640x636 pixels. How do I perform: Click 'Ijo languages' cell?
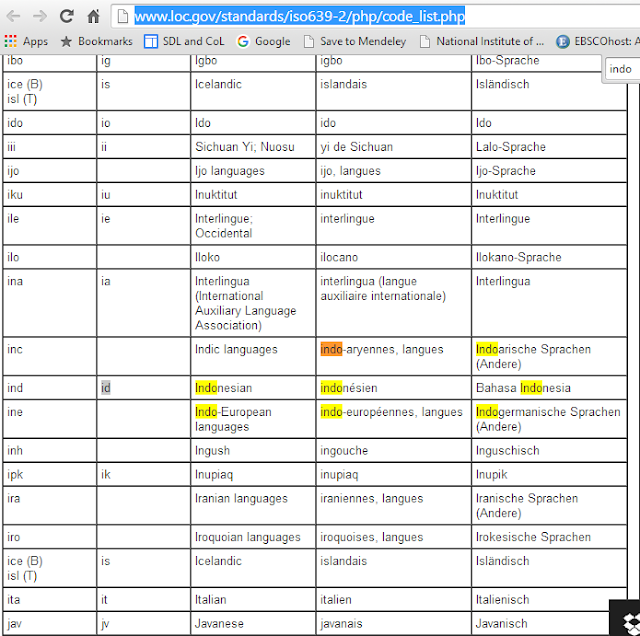pyautogui.click(x=253, y=170)
